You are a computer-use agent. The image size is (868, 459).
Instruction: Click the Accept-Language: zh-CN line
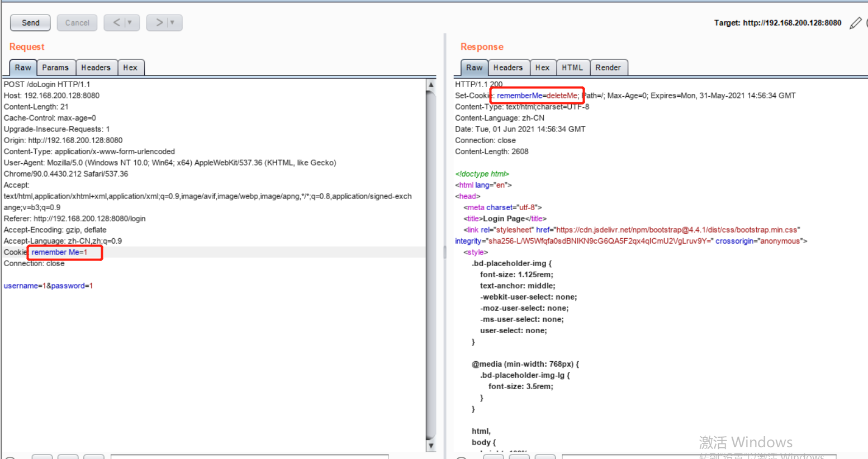[63, 241]
